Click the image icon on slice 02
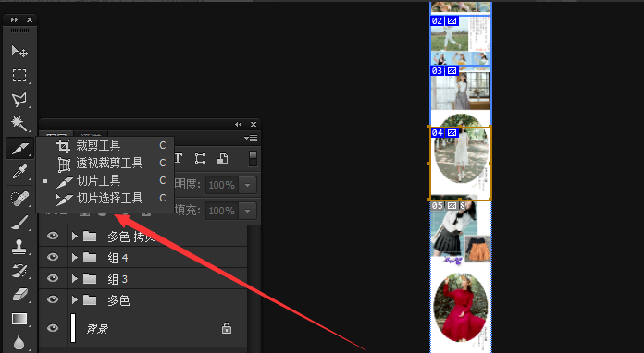This screenshot has height=353, width=644. click(452, 21)
